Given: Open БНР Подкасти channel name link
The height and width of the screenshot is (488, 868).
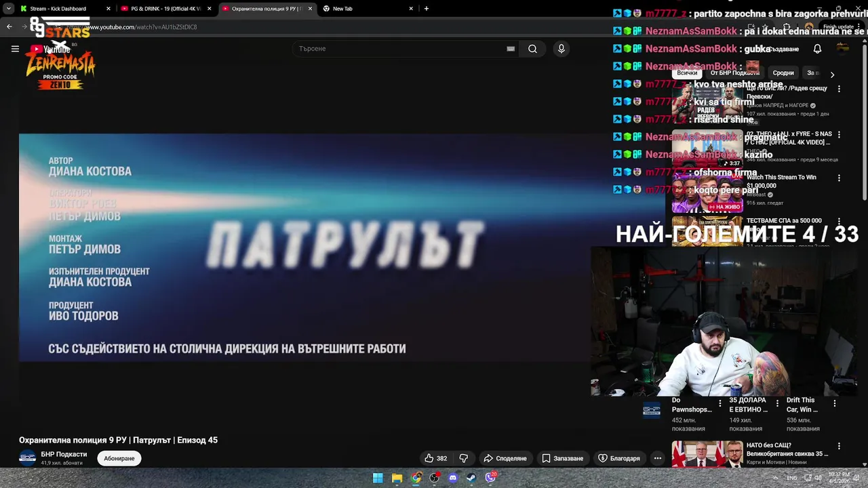Looking at the screenshot, I should click(x=64, y=454).
